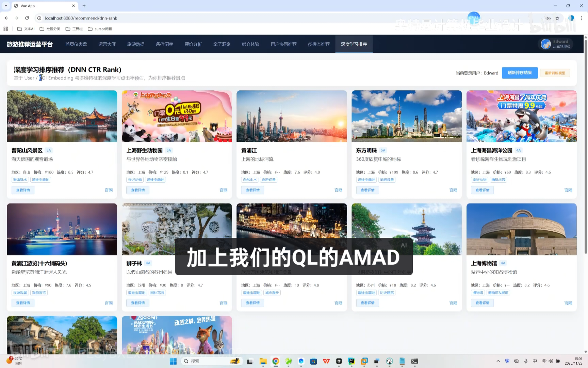
Task: View details for 上海野生动物园
Action: coord(138,190)
